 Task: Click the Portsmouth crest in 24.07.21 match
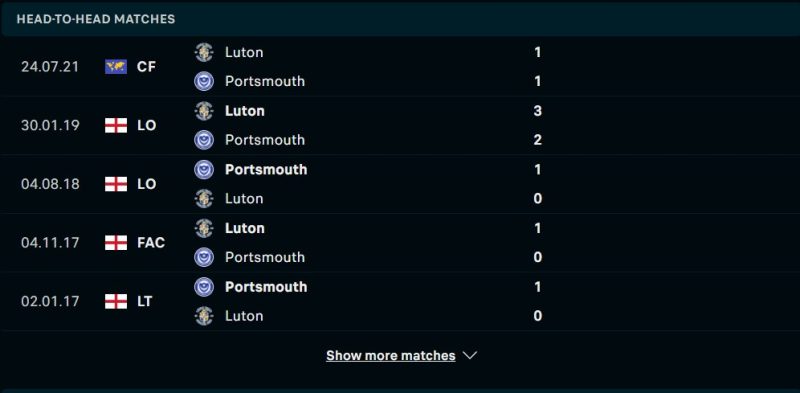click(204, 82)
